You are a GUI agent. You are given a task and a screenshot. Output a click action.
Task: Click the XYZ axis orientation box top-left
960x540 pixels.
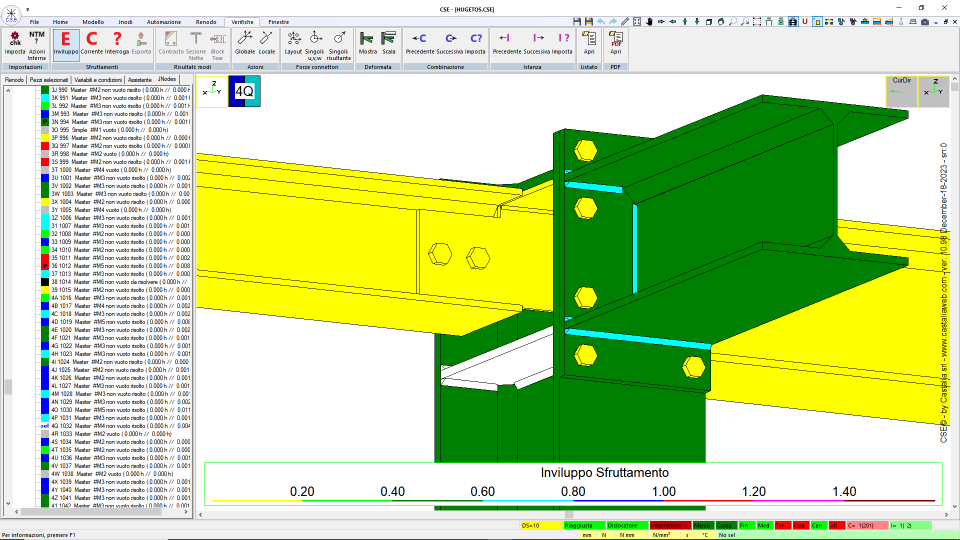(212, 91)
